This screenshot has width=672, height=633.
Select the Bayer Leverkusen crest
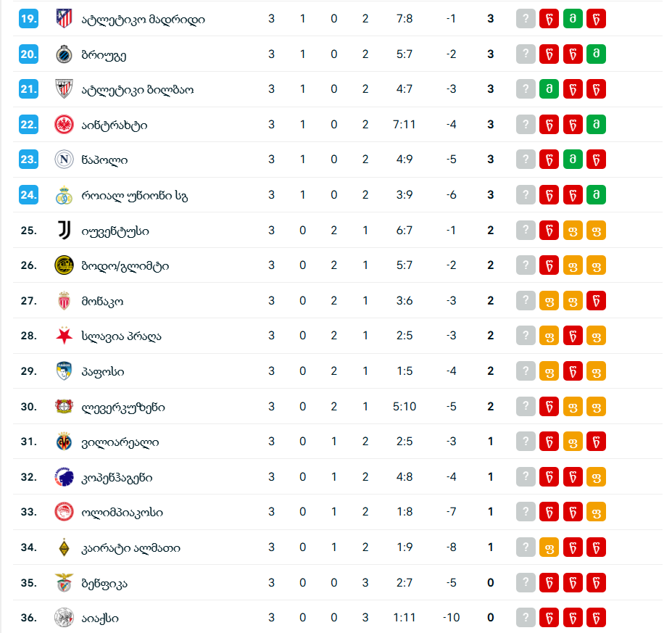coord(65,407)
